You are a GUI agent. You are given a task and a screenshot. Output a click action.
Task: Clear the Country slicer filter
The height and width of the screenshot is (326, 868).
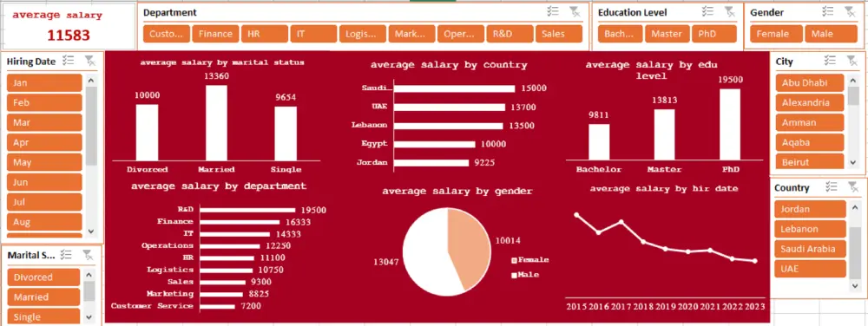click(x=853, y=187)
